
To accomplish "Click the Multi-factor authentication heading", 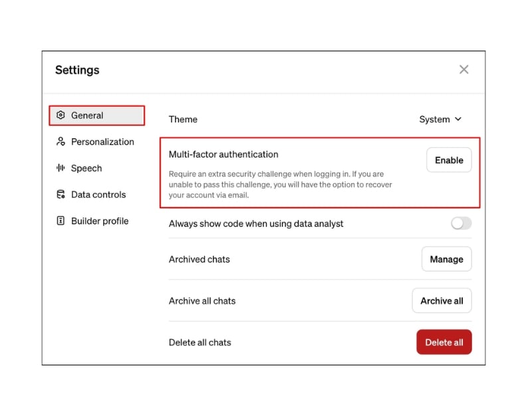I will [x=223, y=154].
